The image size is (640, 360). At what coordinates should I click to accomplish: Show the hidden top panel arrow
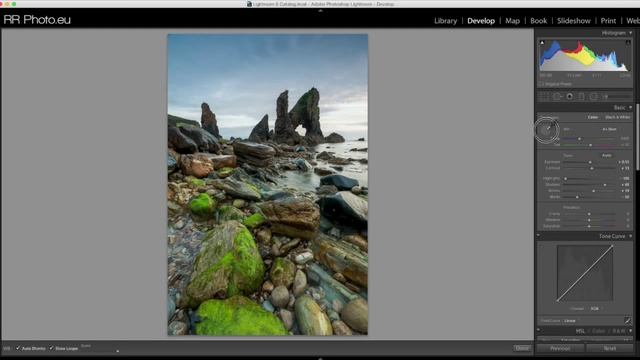[320, 11]
